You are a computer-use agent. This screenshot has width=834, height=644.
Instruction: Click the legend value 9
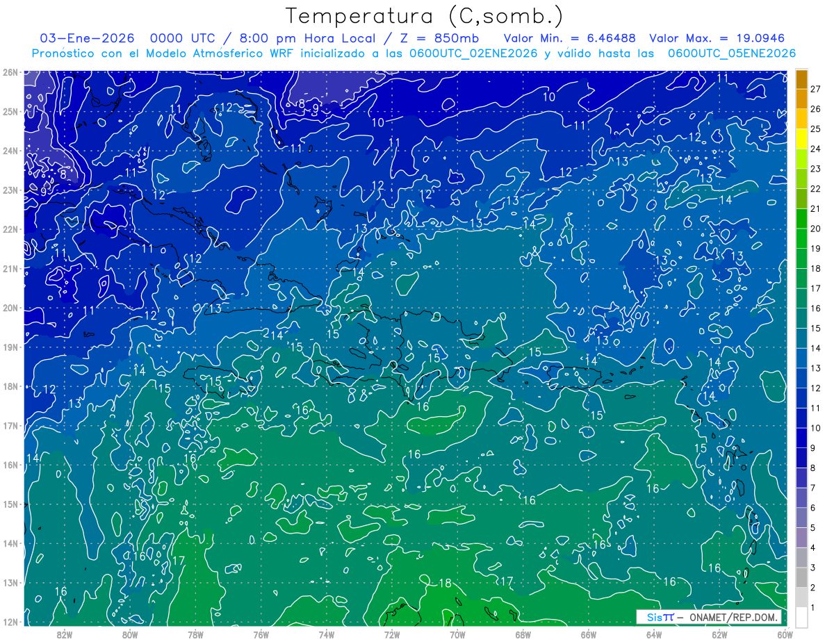click(x=812, y=448)
